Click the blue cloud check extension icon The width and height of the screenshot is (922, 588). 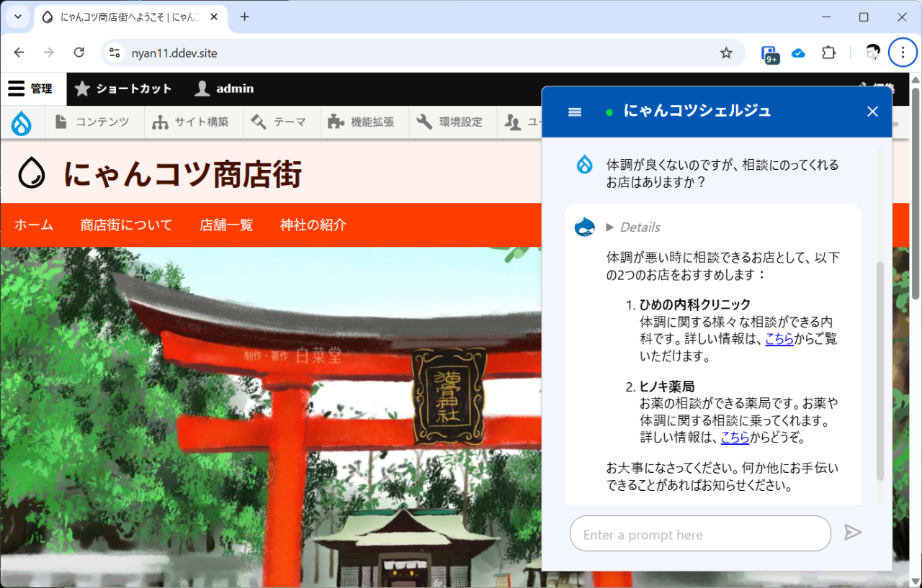pyautogui.click(x=798, y=53)
